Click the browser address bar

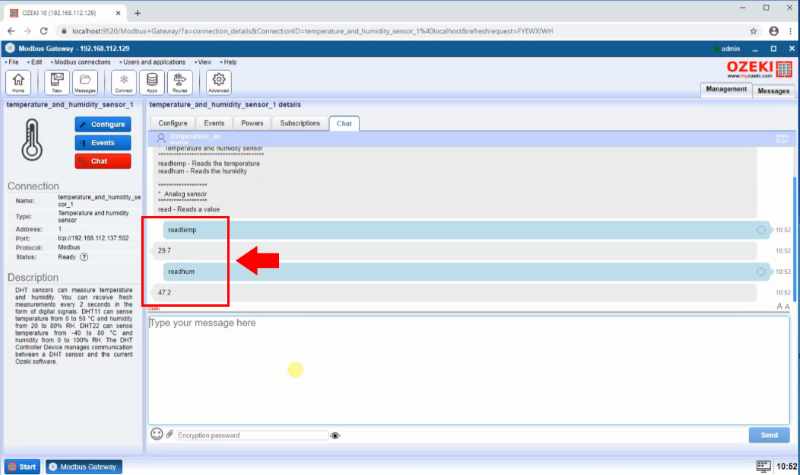(403, 31)
